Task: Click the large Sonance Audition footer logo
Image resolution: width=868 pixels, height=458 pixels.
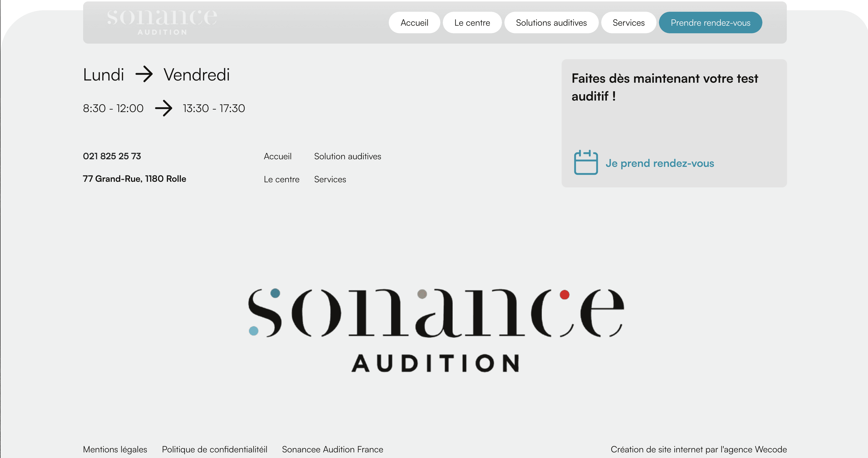Action: point(436,330)
